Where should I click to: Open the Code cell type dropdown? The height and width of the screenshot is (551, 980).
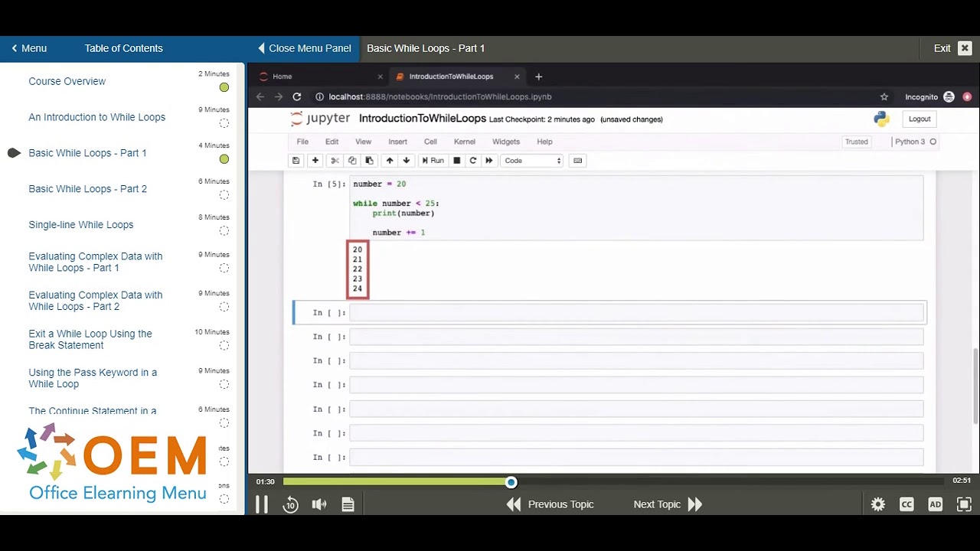coord(533,161)
